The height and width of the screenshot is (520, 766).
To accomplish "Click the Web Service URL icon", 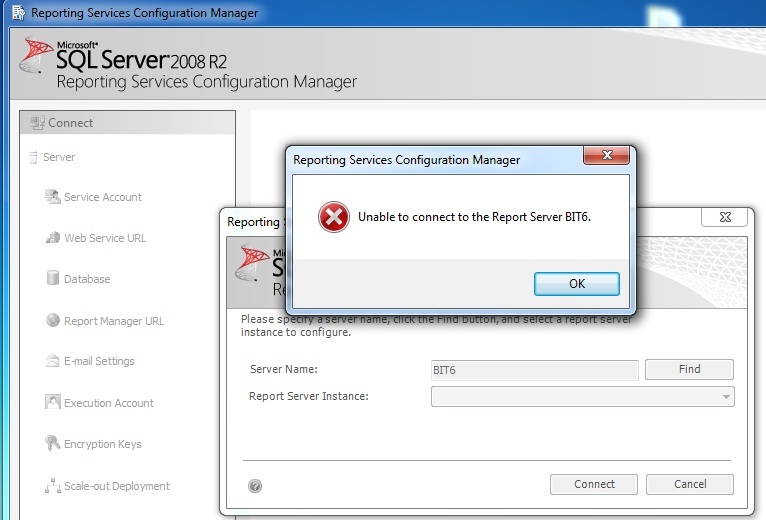I will tap(53, 238).
